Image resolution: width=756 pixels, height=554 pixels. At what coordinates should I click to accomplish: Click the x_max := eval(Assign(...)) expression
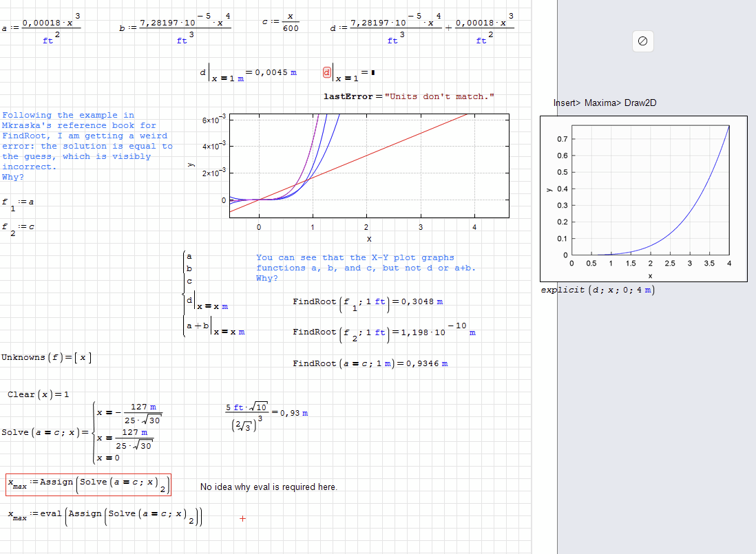click(x=105, y=515)
